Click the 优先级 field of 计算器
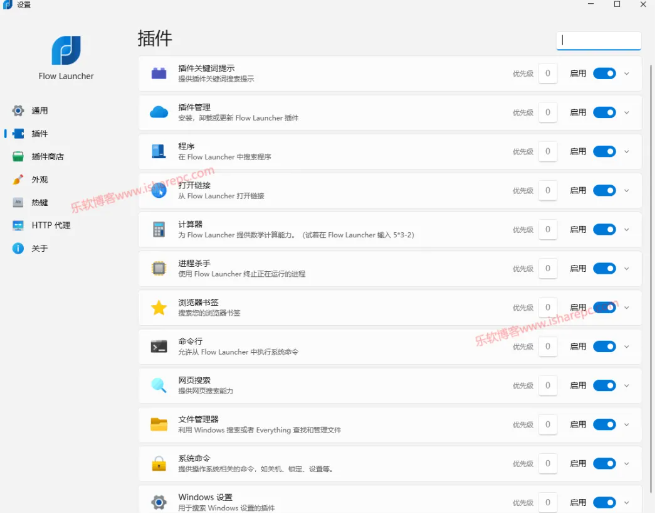 click(x=548, y=229)
